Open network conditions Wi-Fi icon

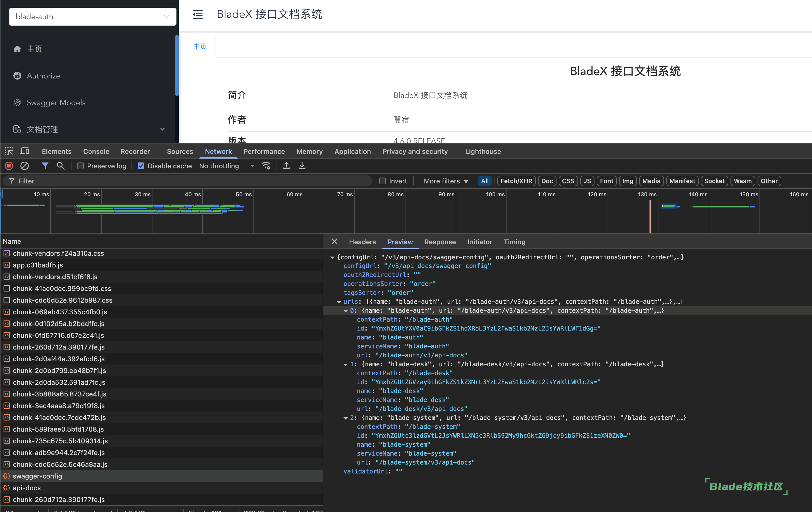tap(266, 166)
